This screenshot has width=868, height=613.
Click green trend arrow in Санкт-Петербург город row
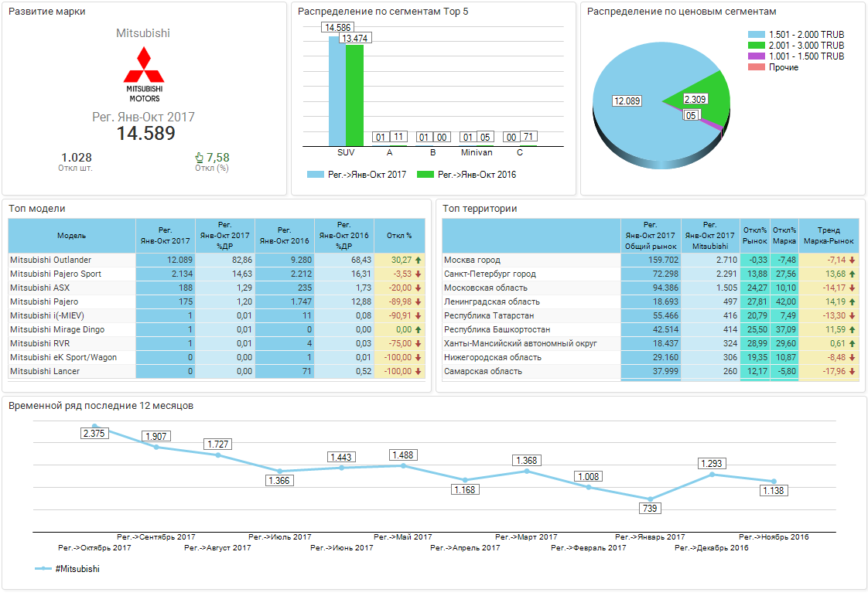852,274
